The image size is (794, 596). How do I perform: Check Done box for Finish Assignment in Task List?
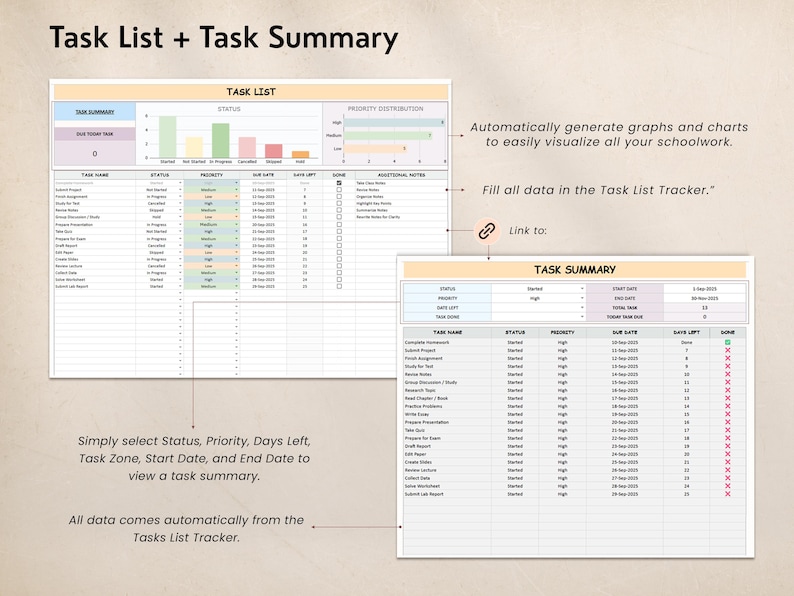(339, 196)
